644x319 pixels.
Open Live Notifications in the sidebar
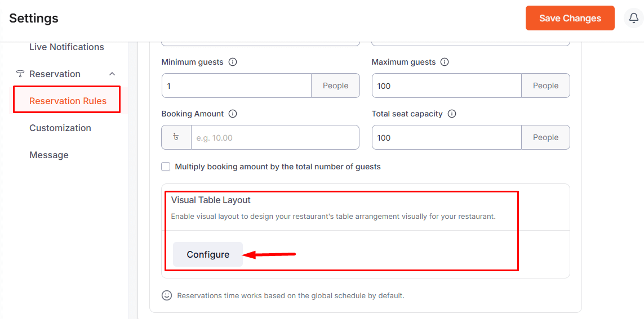pos(66,47)
